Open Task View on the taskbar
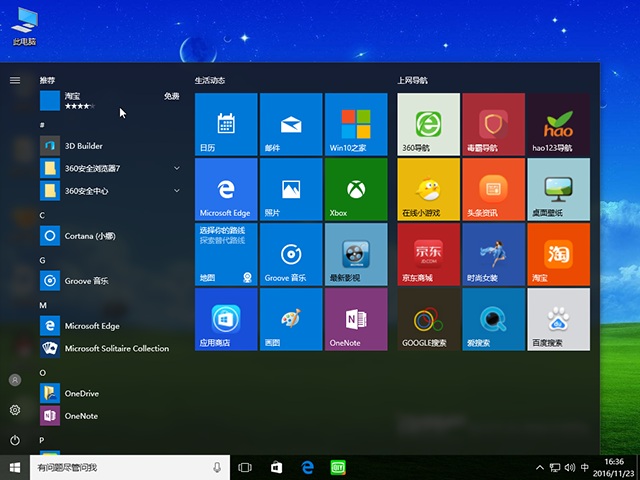Screen dimensions: 640x480 (245, 467)
